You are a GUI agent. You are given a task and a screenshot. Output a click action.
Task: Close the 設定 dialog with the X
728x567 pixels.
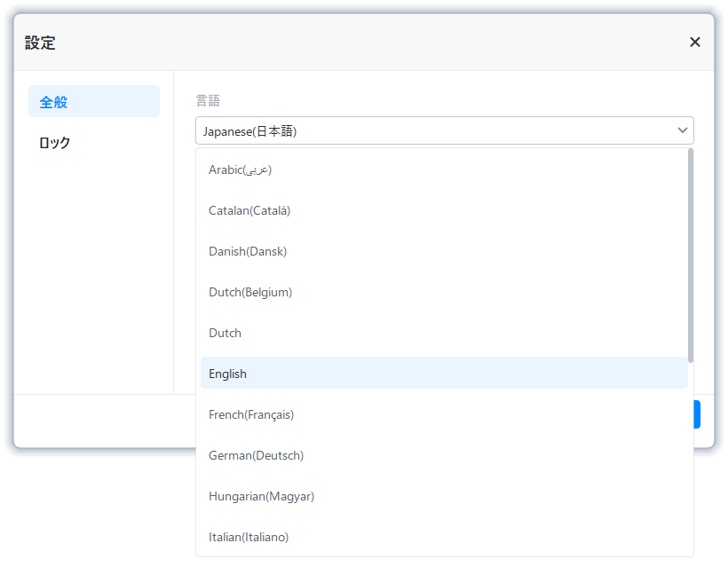694,43
